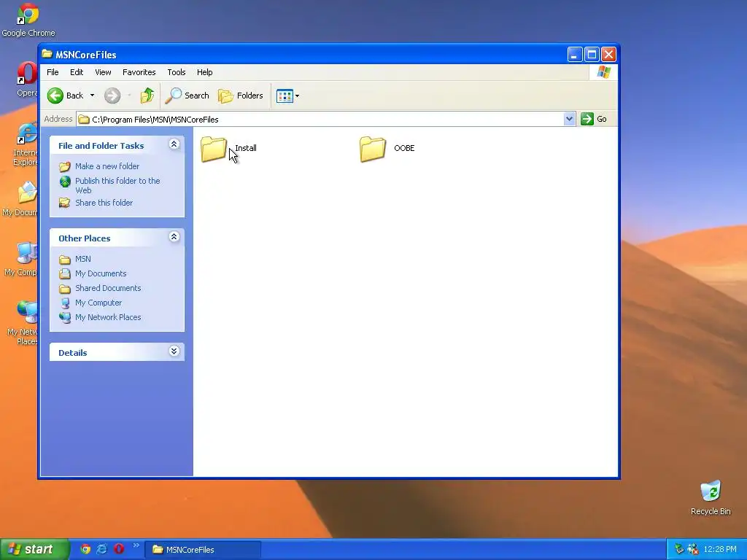Expand the Quick Launch overflow chevron
This screenshot has width=747, height=560.
136,545
